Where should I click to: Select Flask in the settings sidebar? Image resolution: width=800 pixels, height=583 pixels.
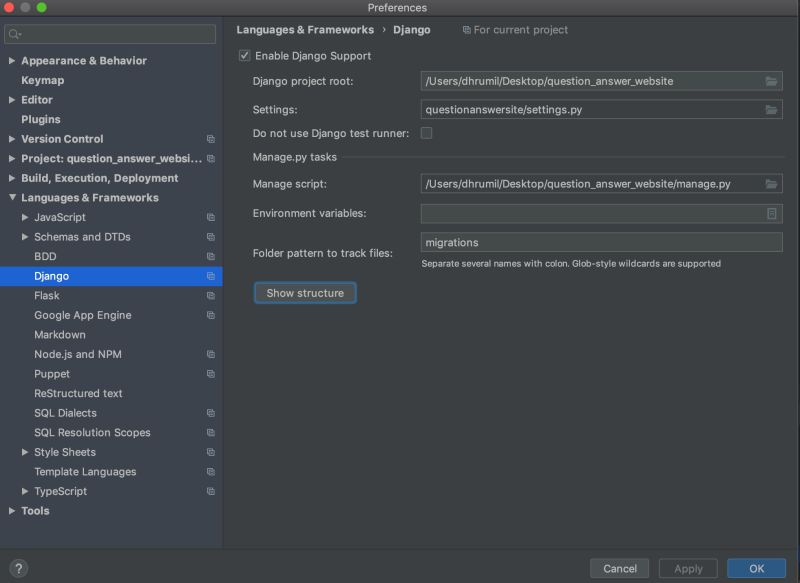[x=47, y=295]
